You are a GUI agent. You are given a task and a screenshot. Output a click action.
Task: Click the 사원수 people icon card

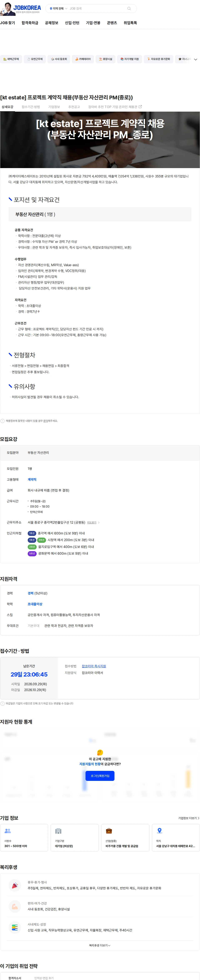pos(24,838)
